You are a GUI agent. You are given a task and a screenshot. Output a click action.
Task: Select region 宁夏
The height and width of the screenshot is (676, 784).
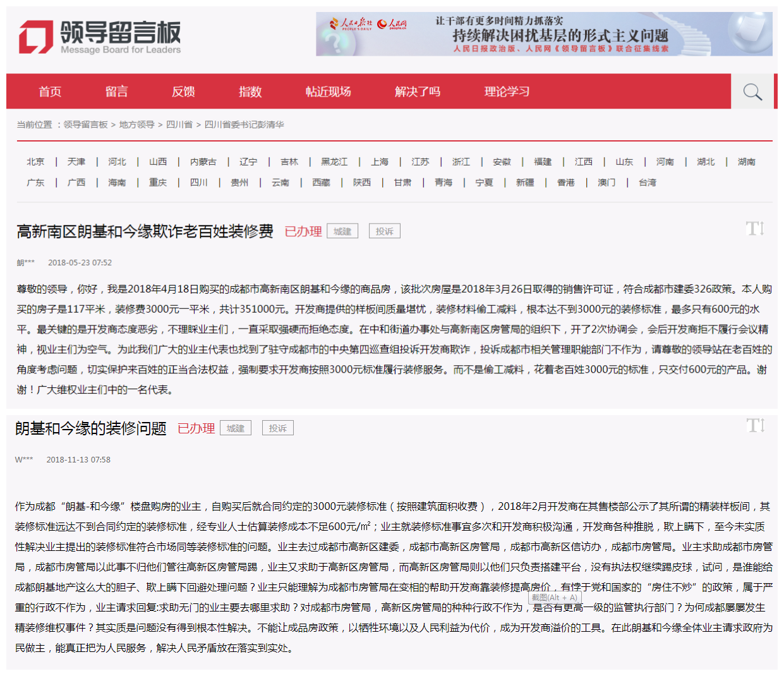485,183
